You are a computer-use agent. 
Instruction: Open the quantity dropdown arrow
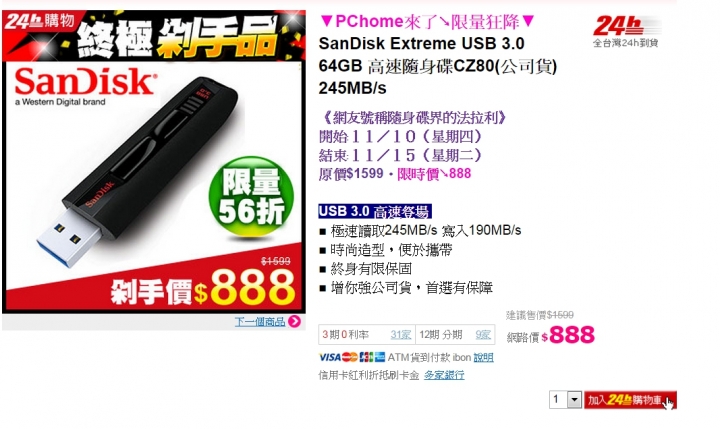coord(574,400)
